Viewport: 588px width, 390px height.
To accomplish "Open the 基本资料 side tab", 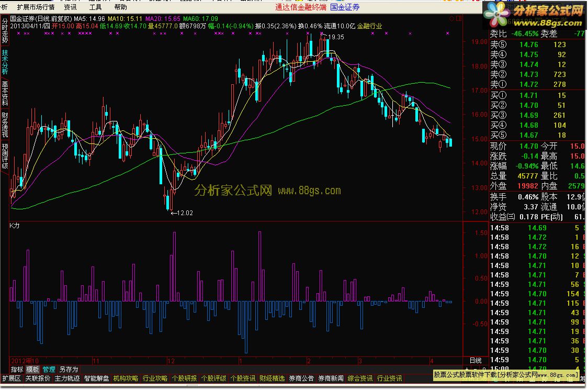I will pyautogui.click(x=5, y=93).
